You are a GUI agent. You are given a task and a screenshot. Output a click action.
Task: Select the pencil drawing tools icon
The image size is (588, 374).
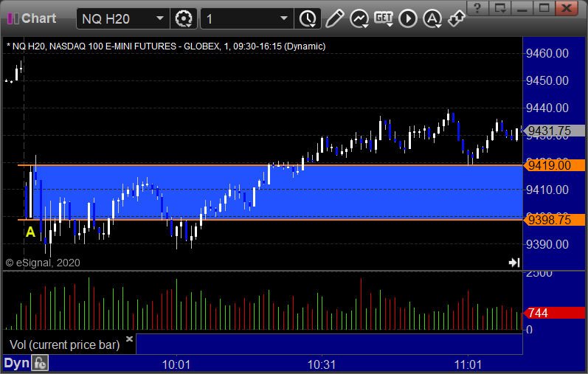pos(334,18)
